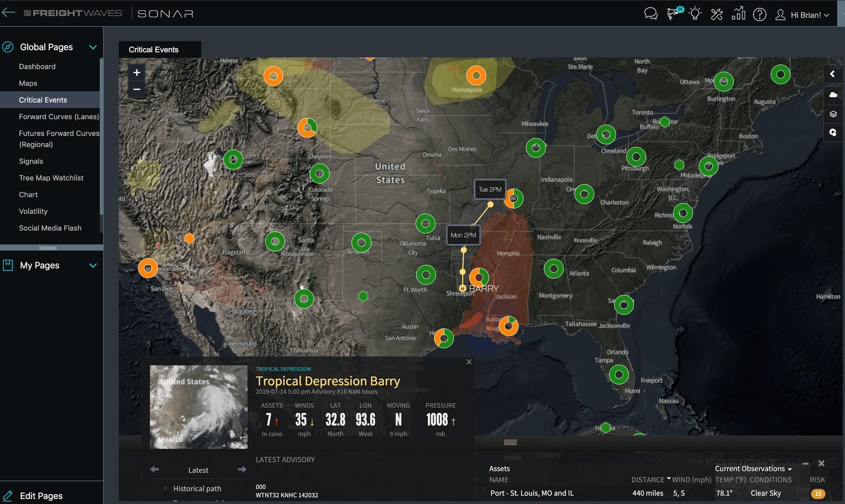Open Forward Curves (Lanes) page

coord(59,117)
